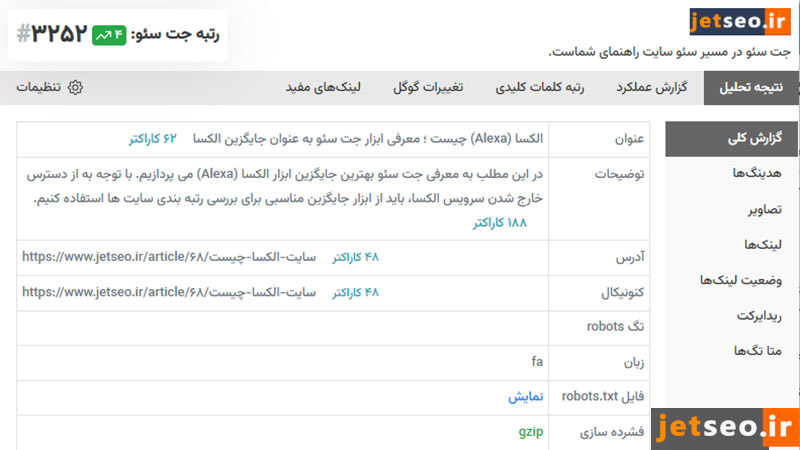This screenshot has height=450, width=800.
Task: Click the عنوان row label
Action: pyautogui.click(x=629, y=139)
